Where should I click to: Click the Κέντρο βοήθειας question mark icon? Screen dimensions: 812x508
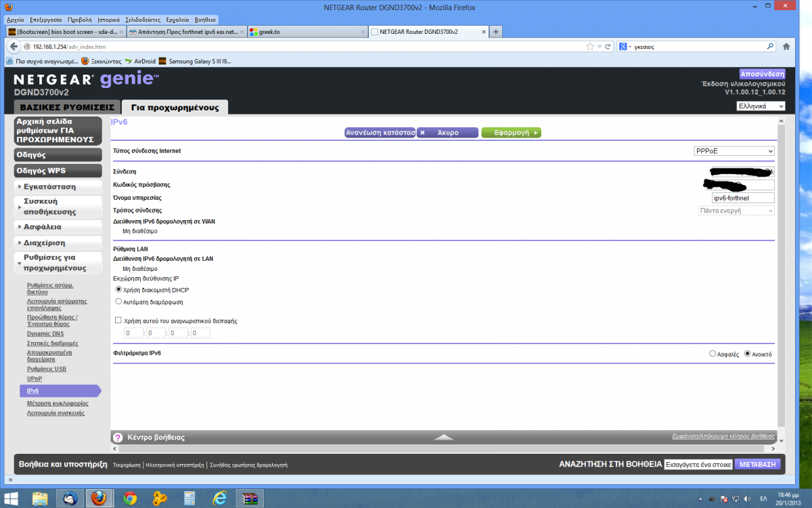click(118, 438)
